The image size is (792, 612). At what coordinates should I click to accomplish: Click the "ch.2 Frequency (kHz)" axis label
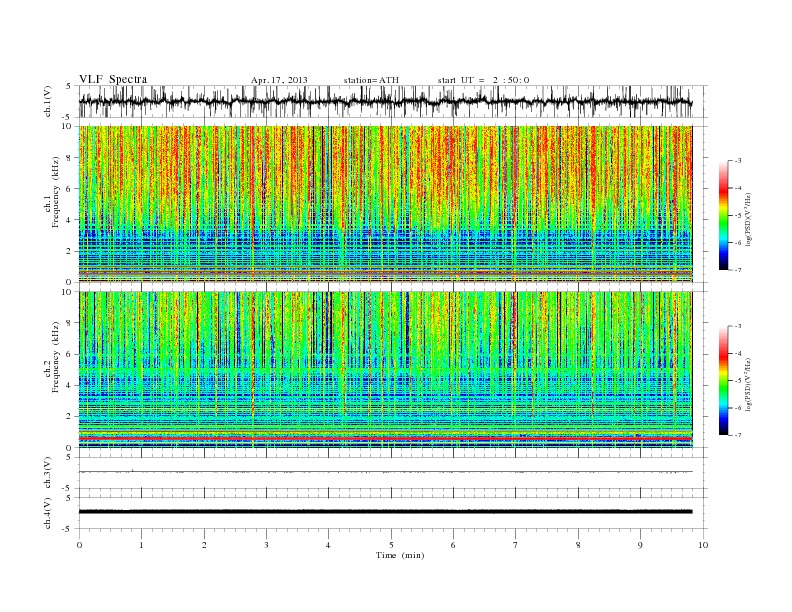click(x=52, y=357)
